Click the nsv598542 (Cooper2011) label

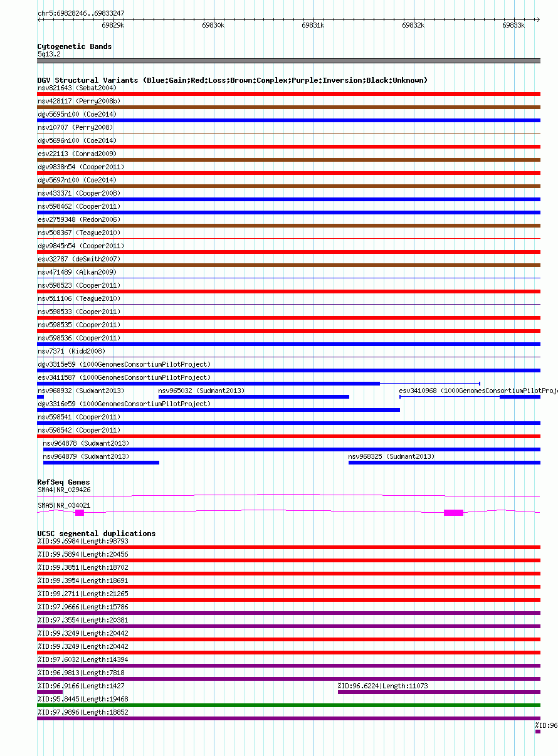pyautogui.click(x=79, y=430)
